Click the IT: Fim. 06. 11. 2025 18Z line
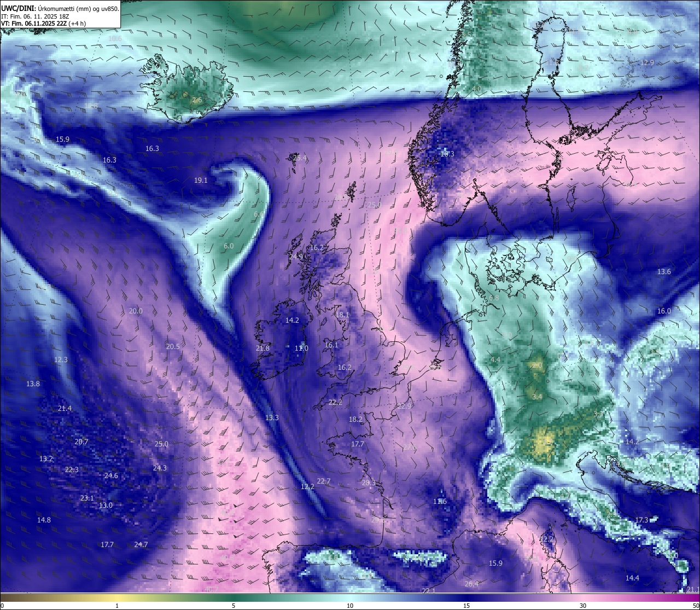The width and height of the screenshot is (700, 610). tap(34, 16)
